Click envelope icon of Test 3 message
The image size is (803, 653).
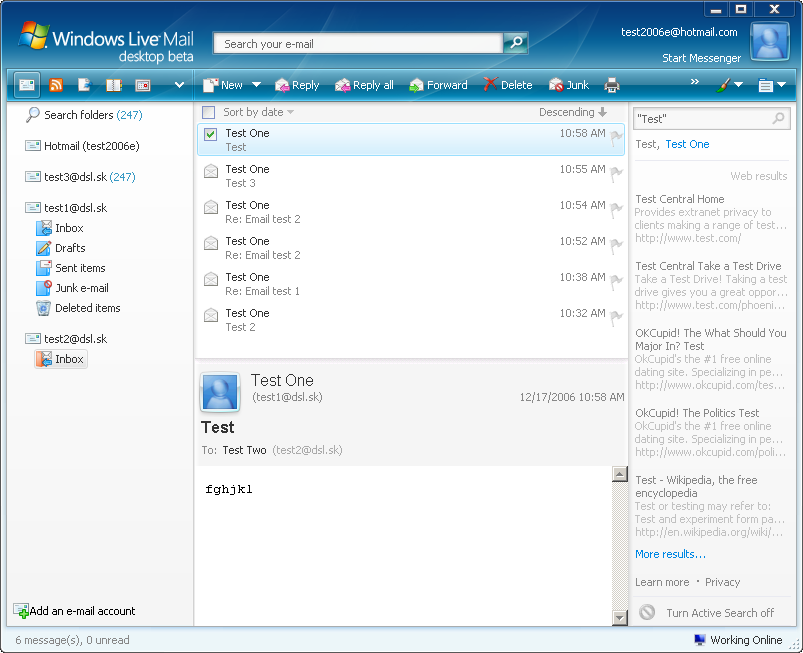coord(211,171)
